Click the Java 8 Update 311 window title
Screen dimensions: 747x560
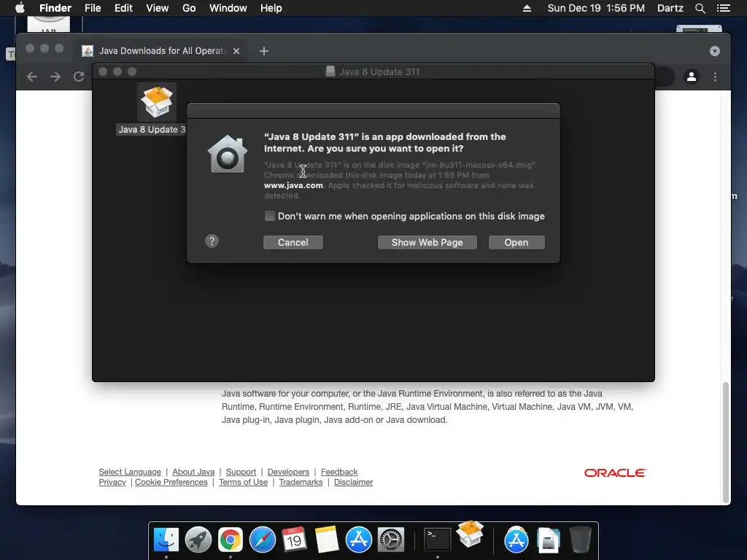click(379, 72)
